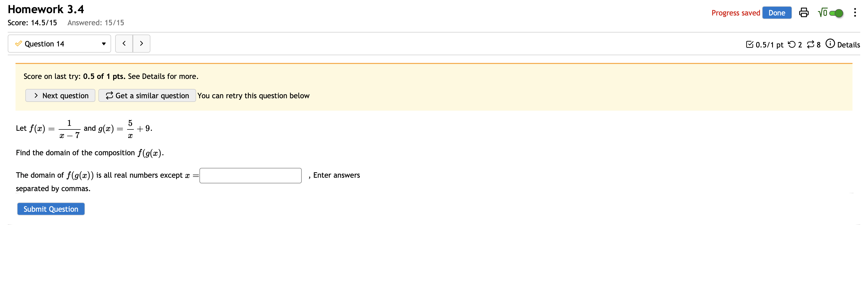Click the right chevron to advance questions
This screenshot has width=868, height=294.
click(141, 43)
